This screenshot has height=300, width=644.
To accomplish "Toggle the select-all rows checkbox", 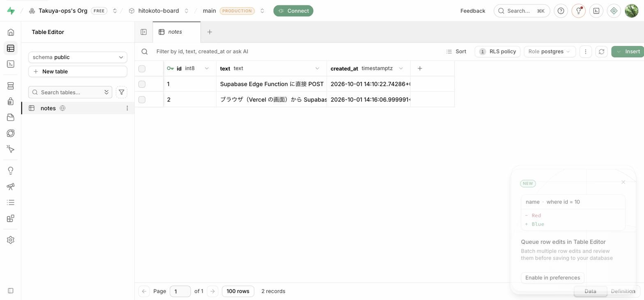I will pyautogui.click(x=142, y=68).
